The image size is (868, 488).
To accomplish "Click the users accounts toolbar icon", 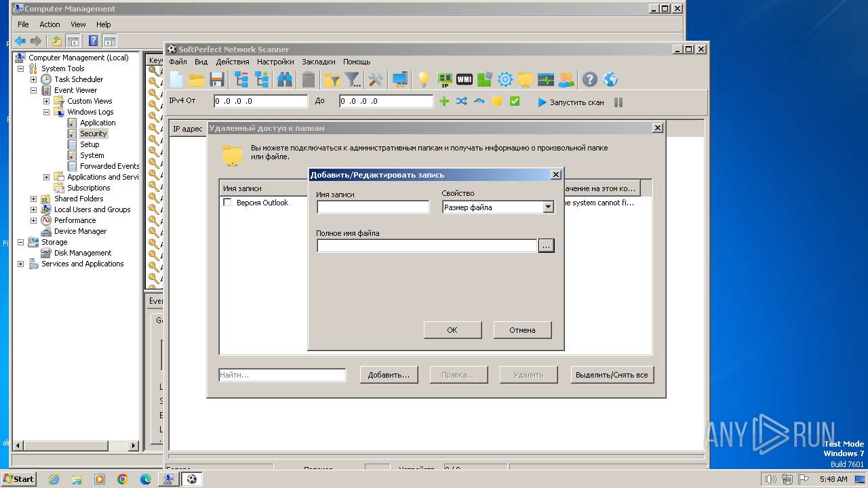I will click(x=566, y=80).
